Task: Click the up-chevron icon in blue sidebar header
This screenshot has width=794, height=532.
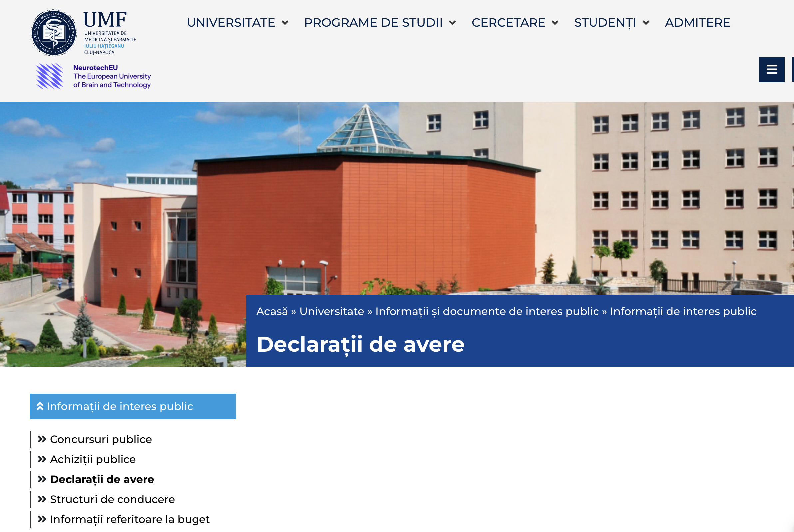Action: 40,406
